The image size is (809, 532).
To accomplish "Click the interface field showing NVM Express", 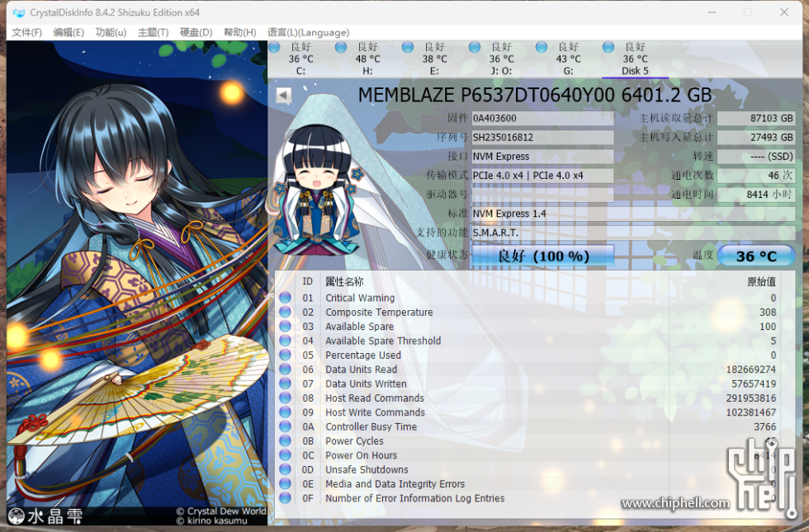I will tap(543, 156).
